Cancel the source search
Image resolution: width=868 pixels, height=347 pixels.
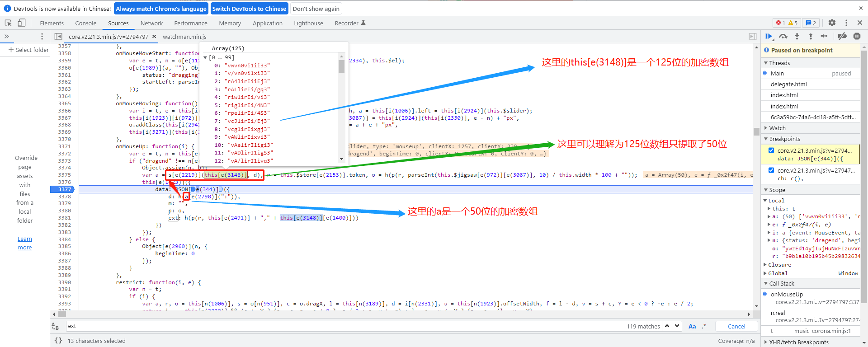(736, 326)
